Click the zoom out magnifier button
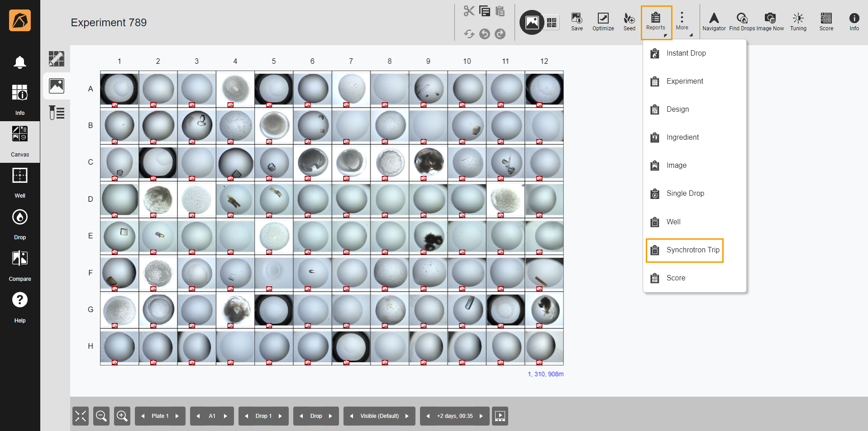The height and width of the screenshot is (431, 868). [x=101, y=416]
